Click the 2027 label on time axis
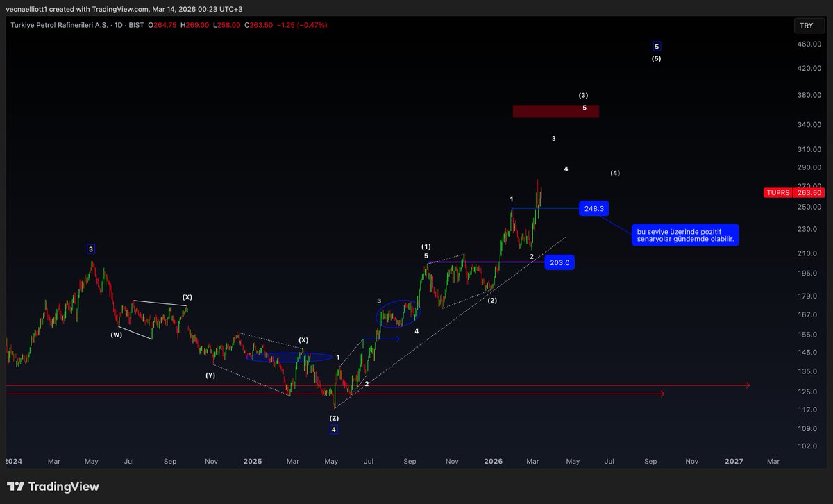Viewport: 833px width, 504px height. click(734, 461)
